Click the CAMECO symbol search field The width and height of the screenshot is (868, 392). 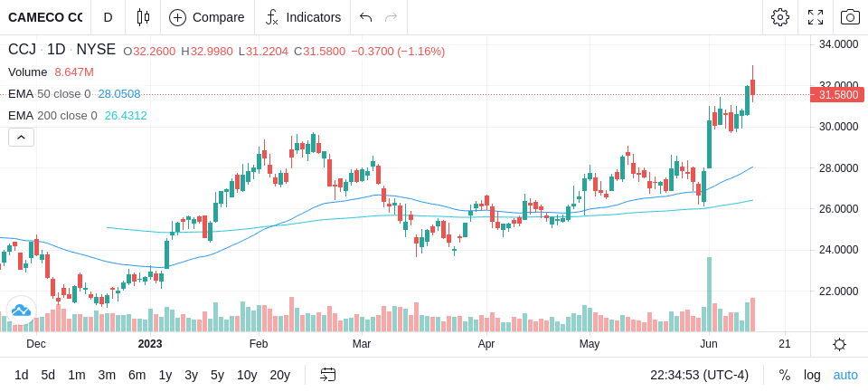(45, 17)
